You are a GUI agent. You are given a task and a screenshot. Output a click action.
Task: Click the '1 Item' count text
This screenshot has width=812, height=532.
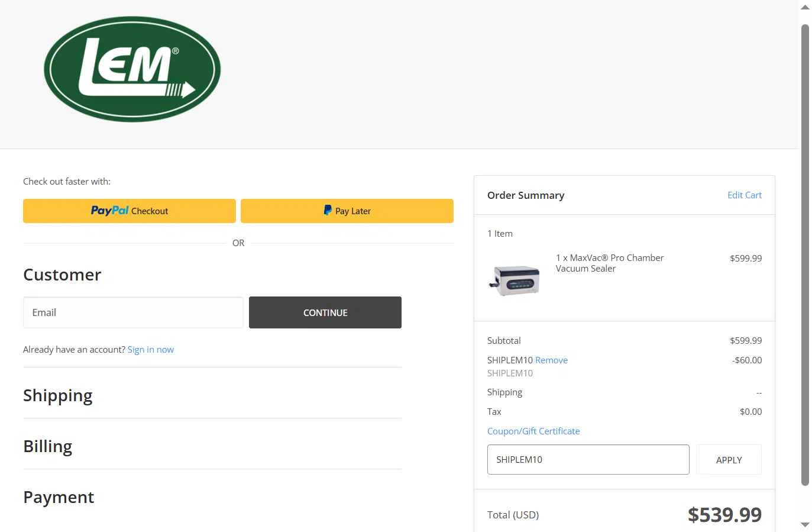click(500, 234)
